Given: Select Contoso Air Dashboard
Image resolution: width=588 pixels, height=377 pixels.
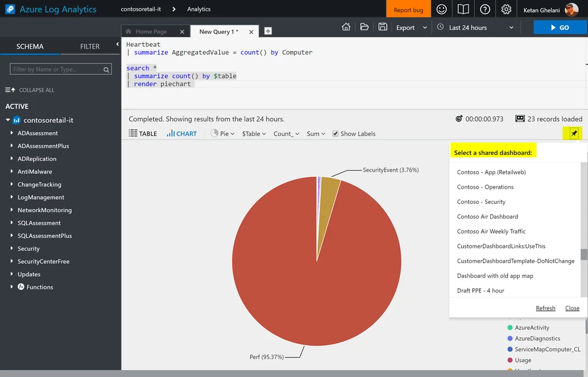Looking at the screenshot, I should 488,216.
